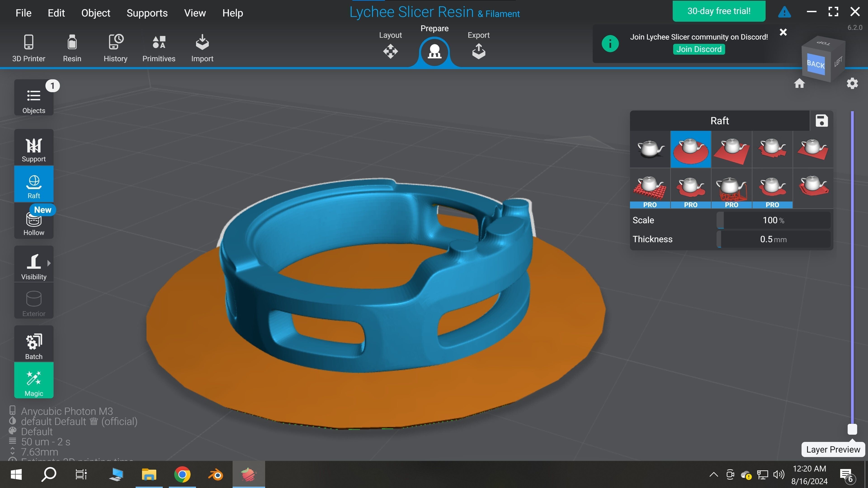Open the Primitives tool
Viewport: 868px width, 488px height.
click(x=159, y=48)
